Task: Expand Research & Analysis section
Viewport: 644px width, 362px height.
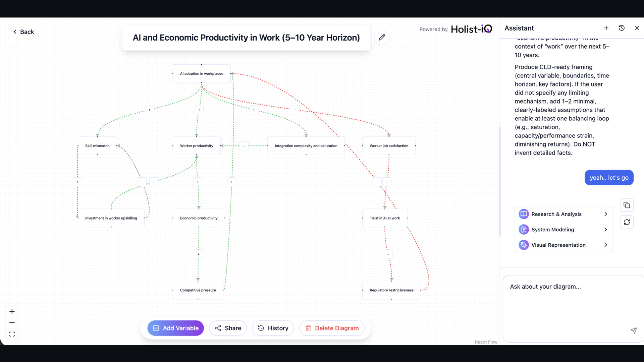Action: pos(563,214)
